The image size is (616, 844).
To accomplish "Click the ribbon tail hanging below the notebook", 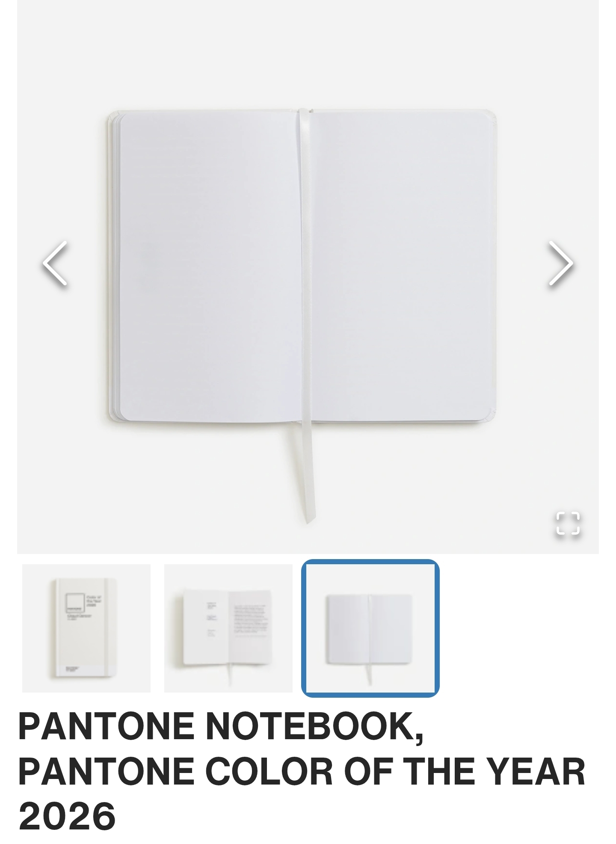I will (308, 473).
